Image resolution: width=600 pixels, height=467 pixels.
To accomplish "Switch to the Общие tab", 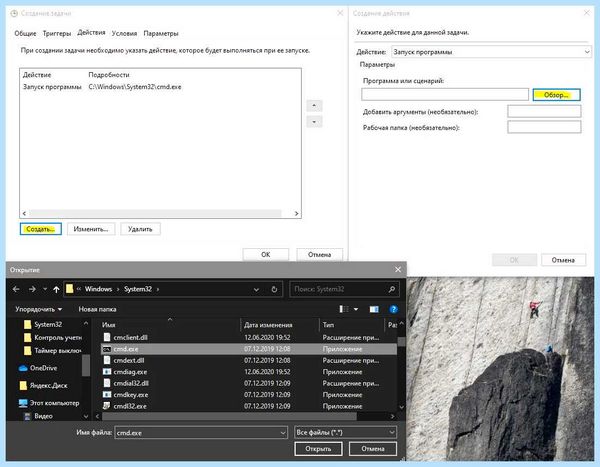I will [x=25, y=34].
